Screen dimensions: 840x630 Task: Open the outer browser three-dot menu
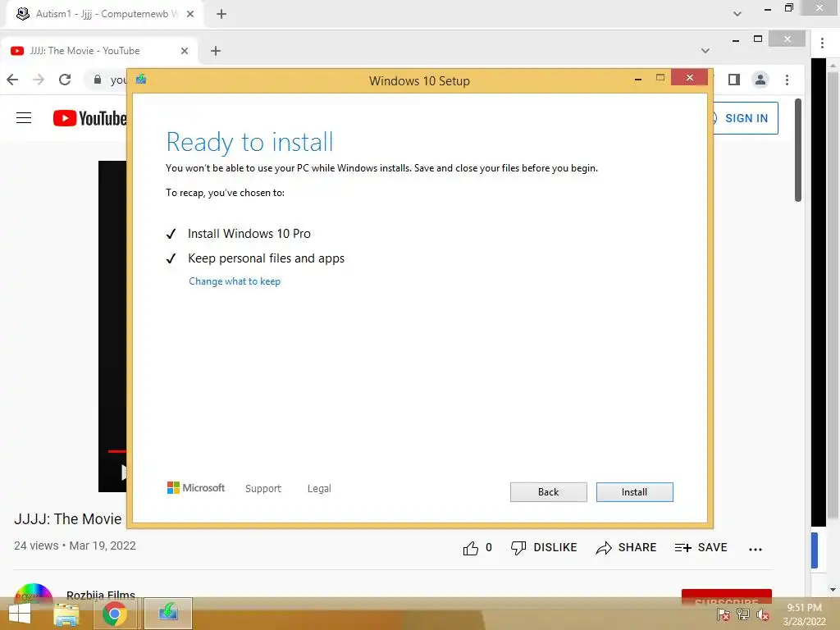click(x=822, y=43)
